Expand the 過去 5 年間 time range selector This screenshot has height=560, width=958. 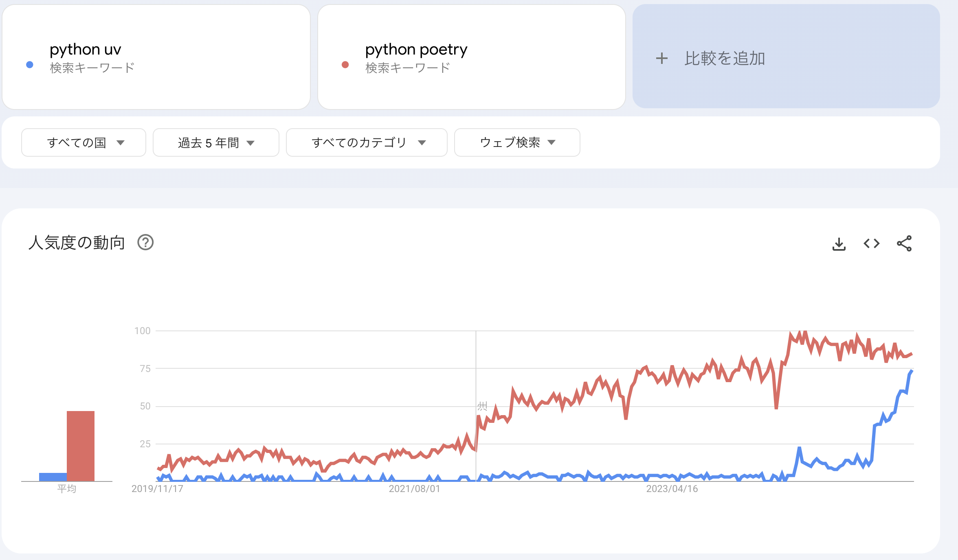point(216,142)
